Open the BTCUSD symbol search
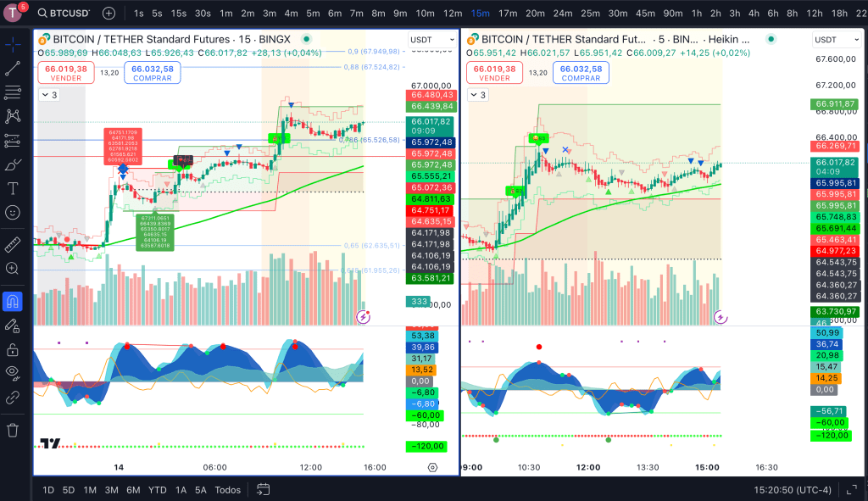The image size is (868, 501). point(63,14)
